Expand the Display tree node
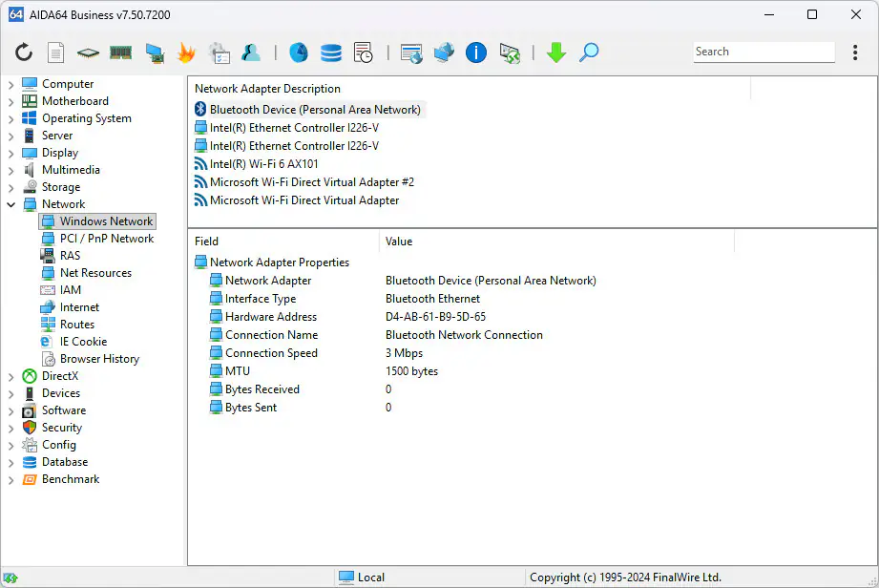Screen dimensions: 879x588 (11, 154)
